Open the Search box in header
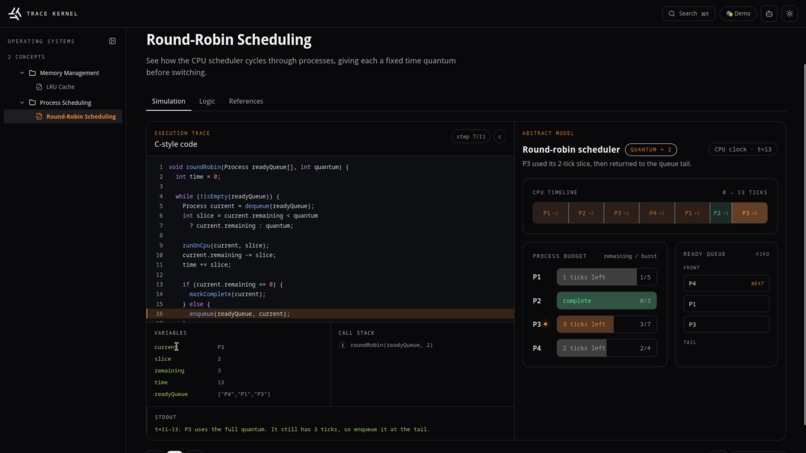Screen dimensions: 806x453 tap(688, 13)
